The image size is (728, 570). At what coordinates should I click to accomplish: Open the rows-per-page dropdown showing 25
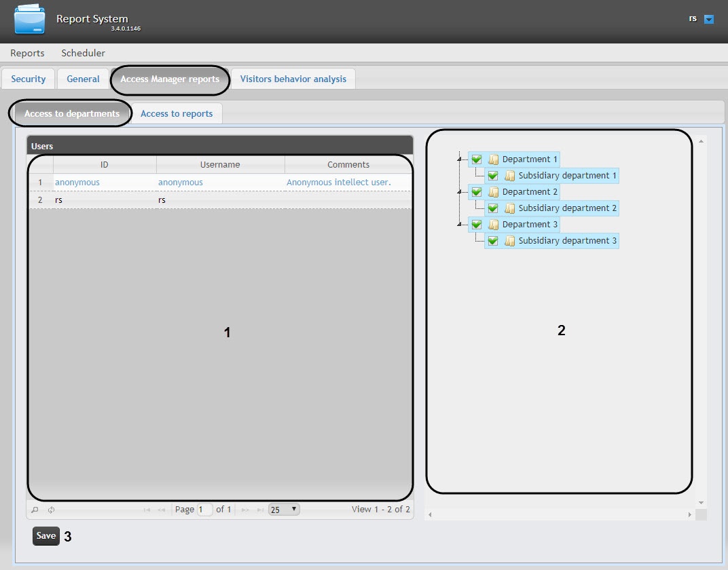point(284,510)
